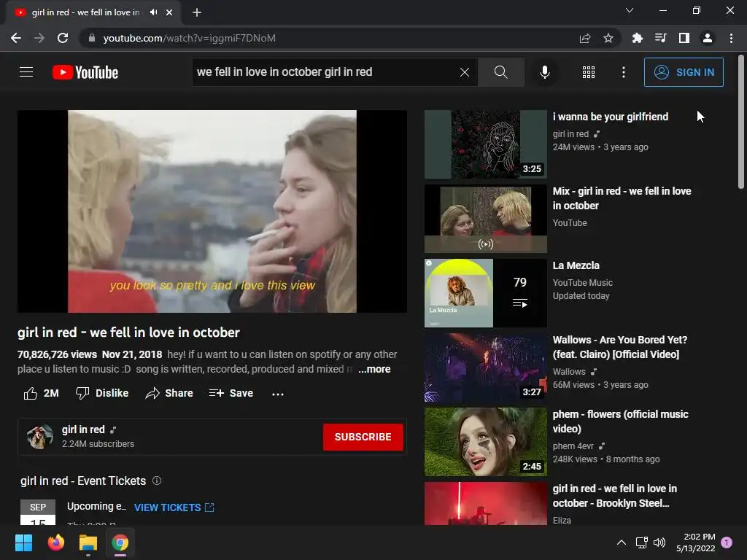The height and width of the screenshot is (560, 747).
Task: Open Chrome extensions puzzle icon
Action: point(637,38)
